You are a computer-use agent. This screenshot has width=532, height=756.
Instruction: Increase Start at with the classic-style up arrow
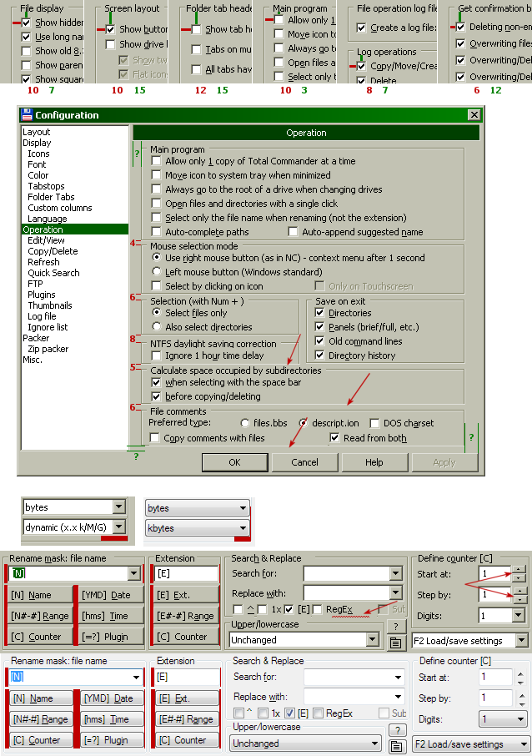click(x=518, y=569)
